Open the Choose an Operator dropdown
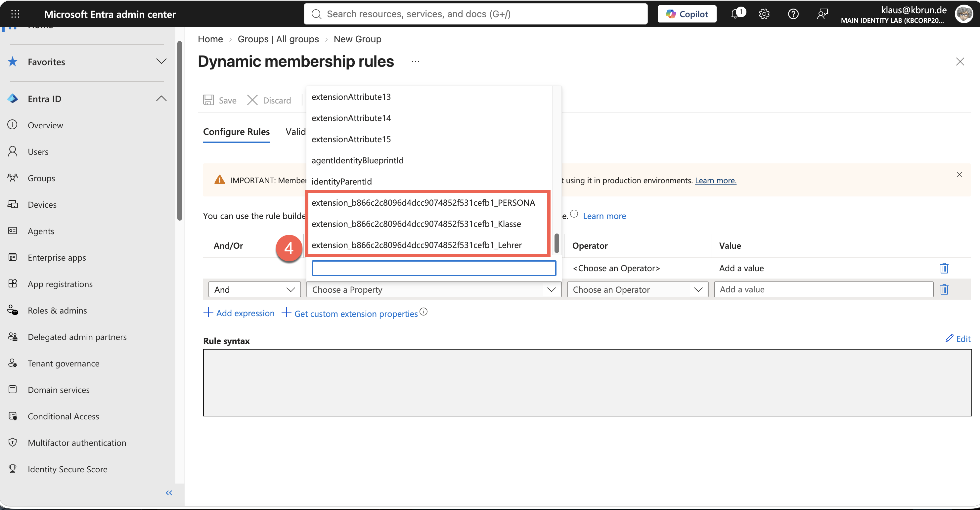The image size is (980, 510). (x=638, y=289)
